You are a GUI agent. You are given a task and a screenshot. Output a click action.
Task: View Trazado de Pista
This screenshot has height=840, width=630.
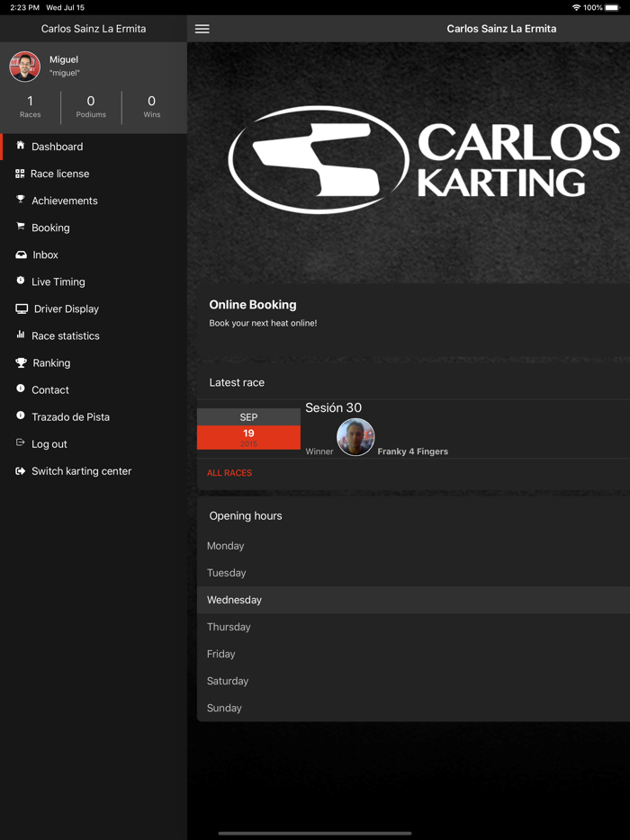pos(71,416)
